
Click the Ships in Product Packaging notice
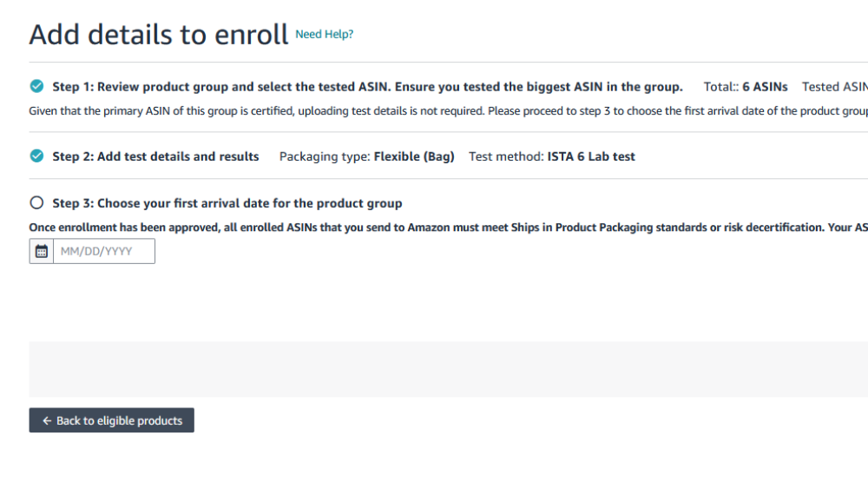pos(434,228)
